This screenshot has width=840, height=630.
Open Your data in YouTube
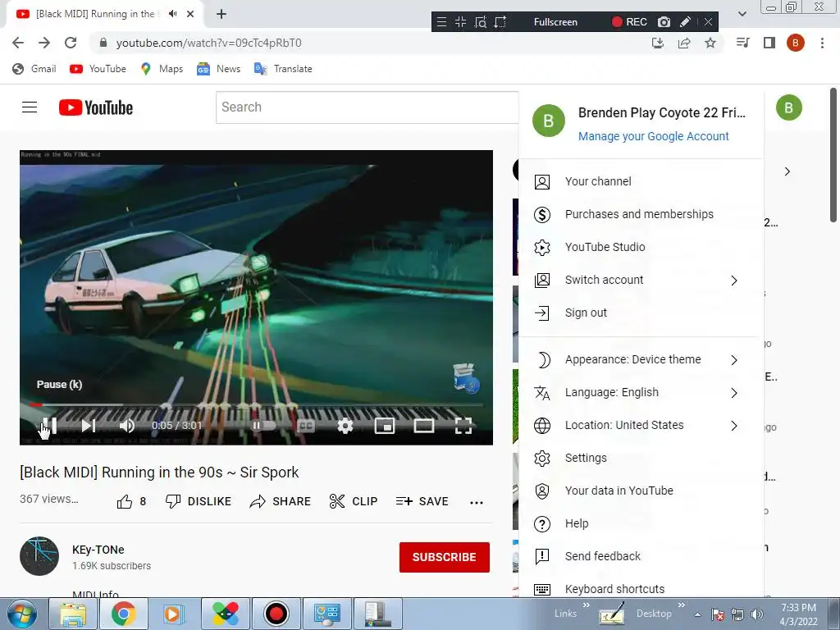point(641,491)
